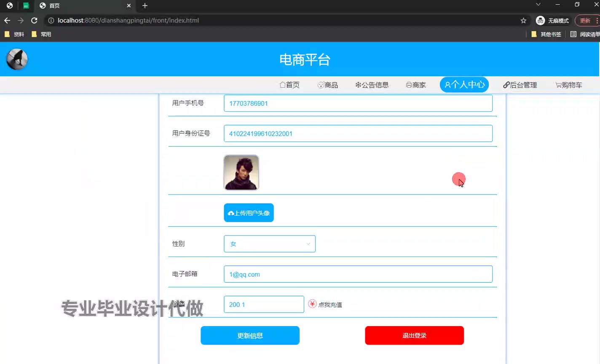Click the 更新信息 update button

pyautogui.click(x=250, y=335)
